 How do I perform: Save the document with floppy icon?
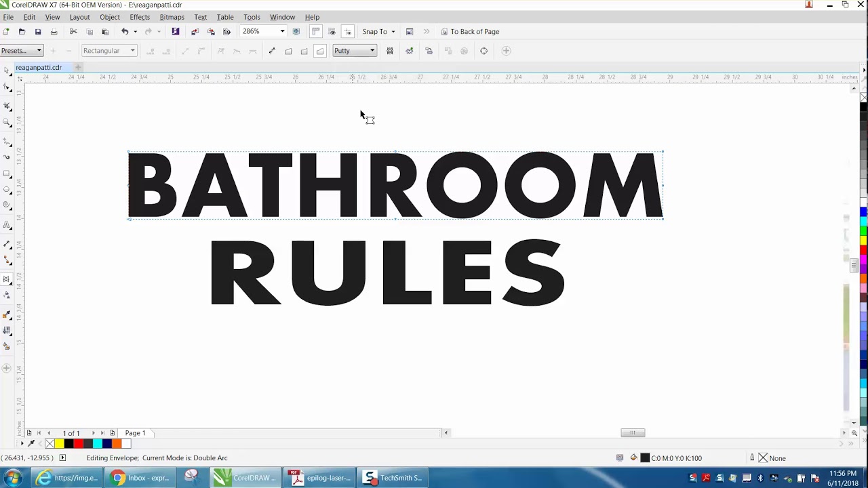point(38,32)
